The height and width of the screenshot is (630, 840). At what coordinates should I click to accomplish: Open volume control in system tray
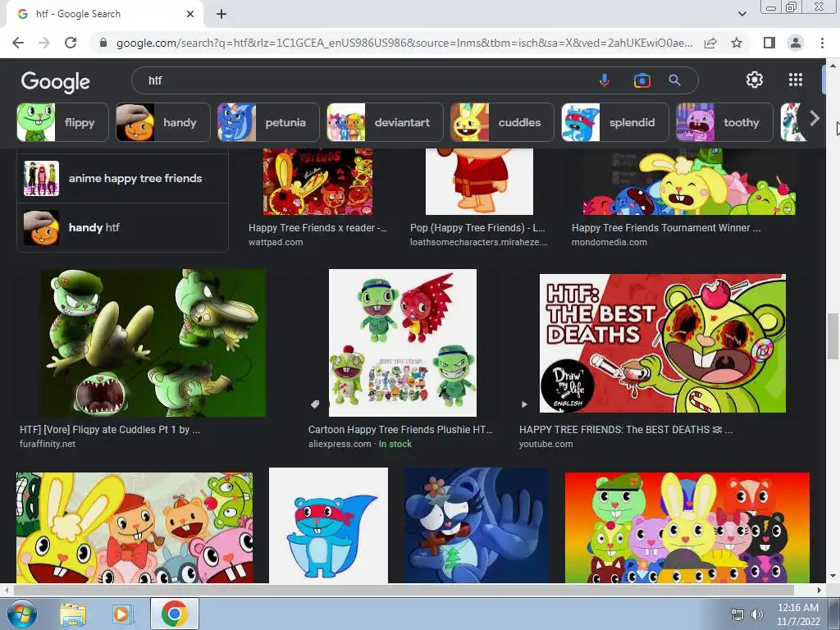pyautogui.click(x=757, y=614)
